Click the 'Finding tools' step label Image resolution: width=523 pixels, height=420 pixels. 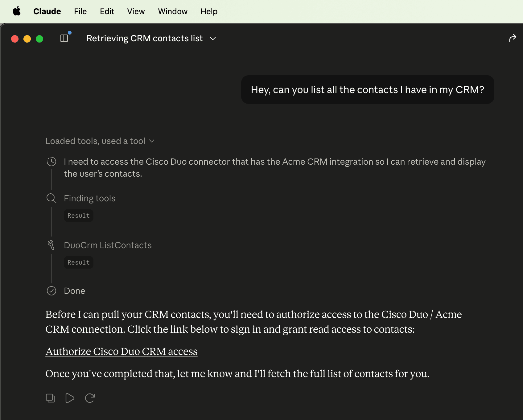click(90, 198)
